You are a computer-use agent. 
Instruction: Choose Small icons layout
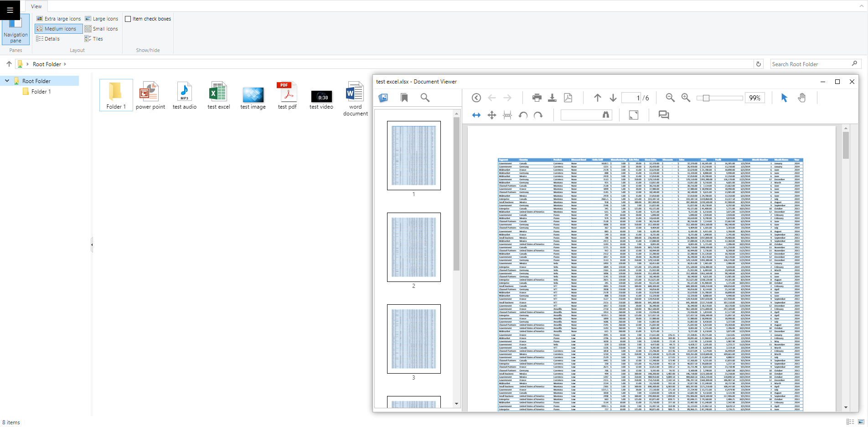101,29
